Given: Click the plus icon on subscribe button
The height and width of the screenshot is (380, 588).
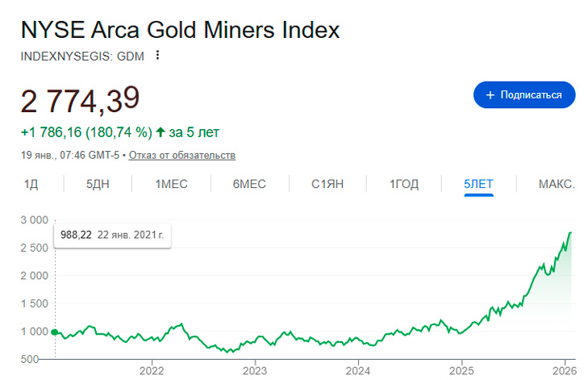Looking at the screenshot, I should point(490,94).
